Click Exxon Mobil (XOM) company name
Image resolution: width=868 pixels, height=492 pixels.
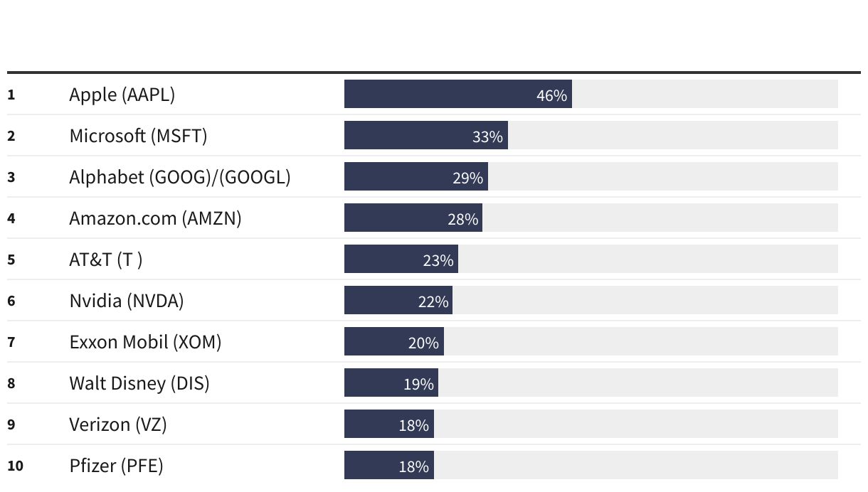145,342
